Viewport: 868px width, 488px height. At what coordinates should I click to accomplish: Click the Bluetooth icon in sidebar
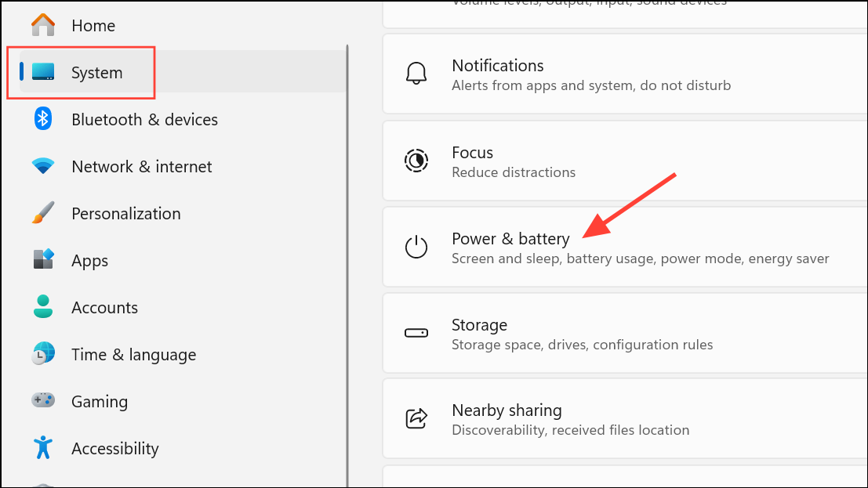click(43, 119)
